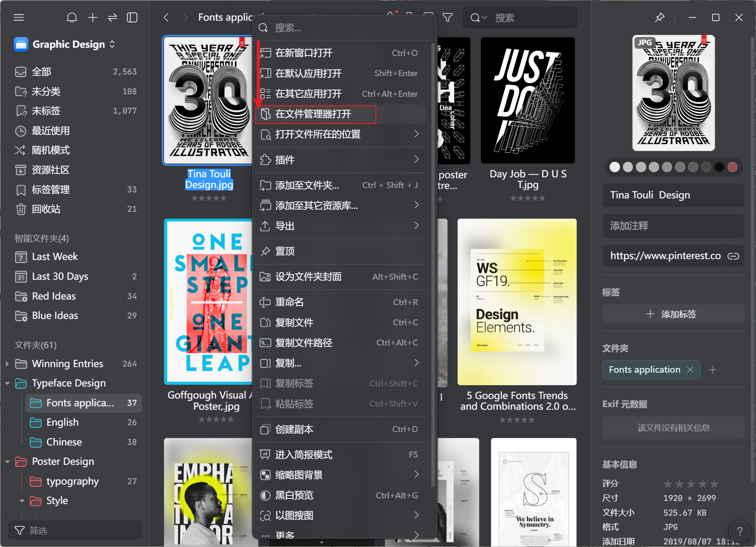
Task: Toggle the sidebar layout icon
Action: pyautogui.click(x=132, y=18)
